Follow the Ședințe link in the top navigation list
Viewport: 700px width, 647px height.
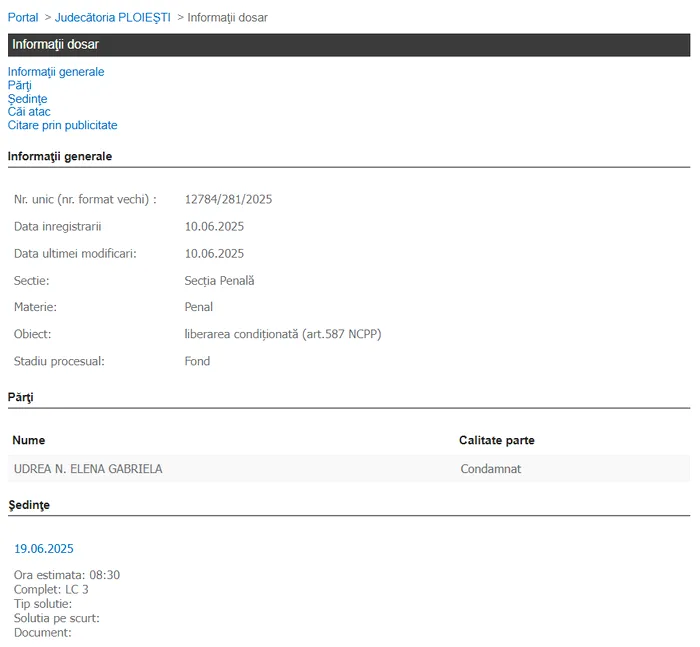coord(27,99)
